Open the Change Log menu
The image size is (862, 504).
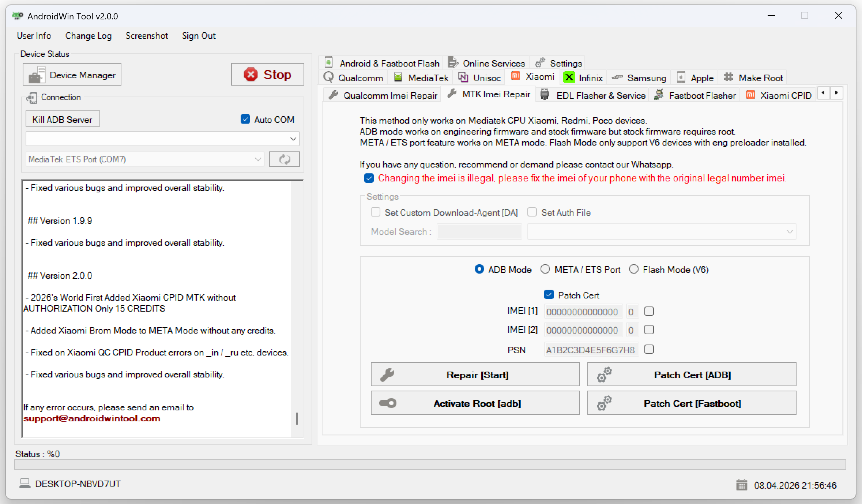(89, 35)
